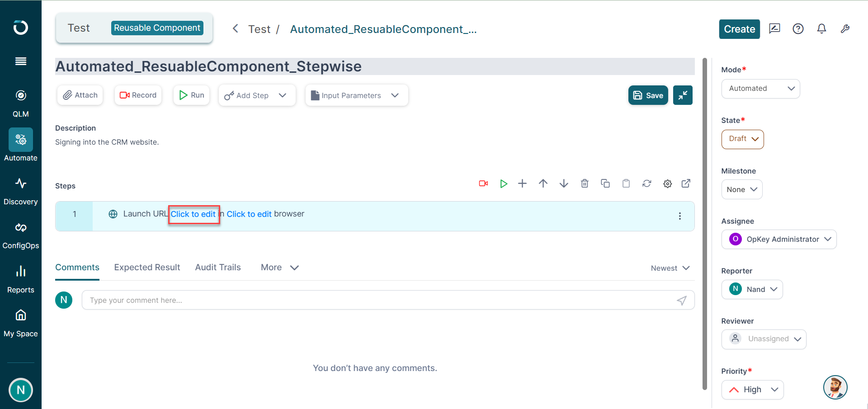Copy the step using the copy icon
Viewport: 868px width, 409px height.
coord(605,183)
